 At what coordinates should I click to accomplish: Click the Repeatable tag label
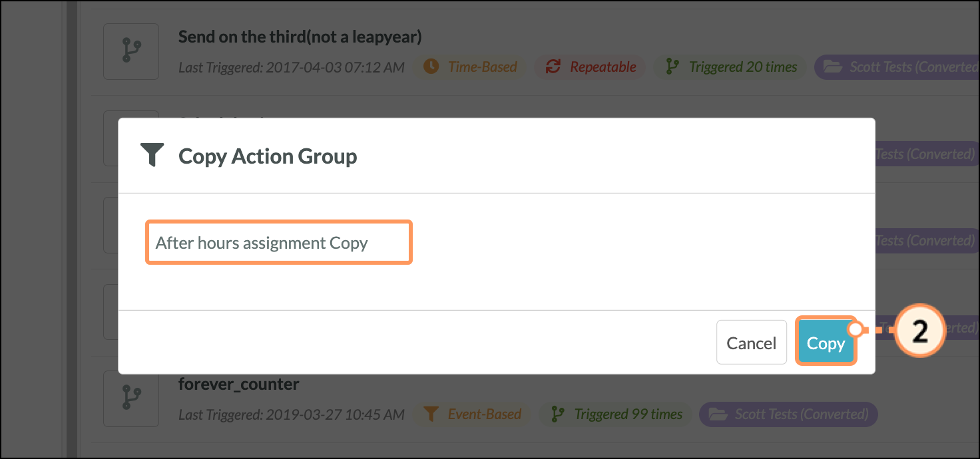603,67
